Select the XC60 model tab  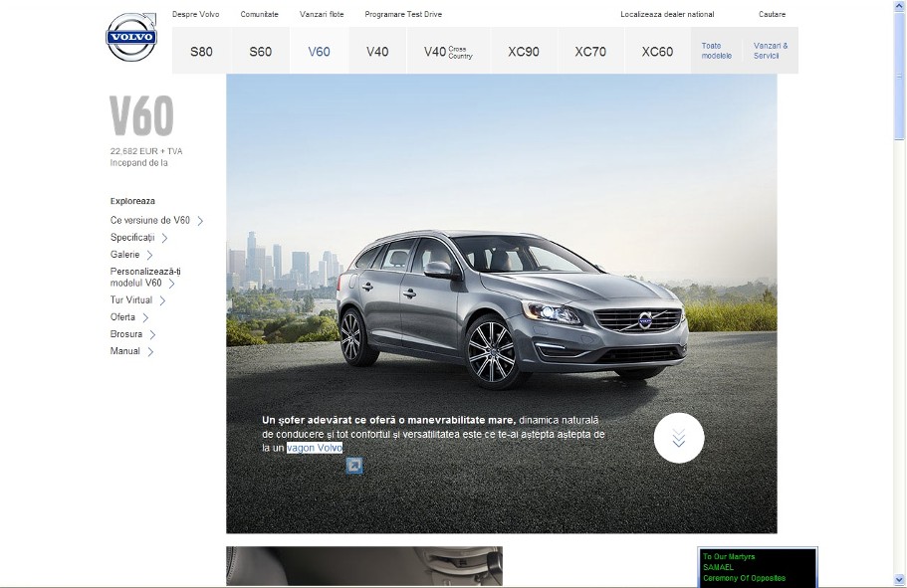point(657,51)
